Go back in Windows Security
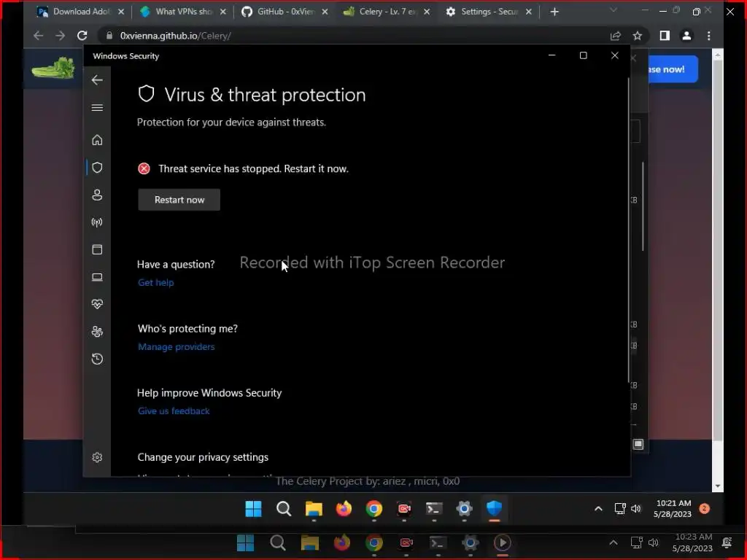The height and width of the screenshot is (560, 747). click(97, 80)
